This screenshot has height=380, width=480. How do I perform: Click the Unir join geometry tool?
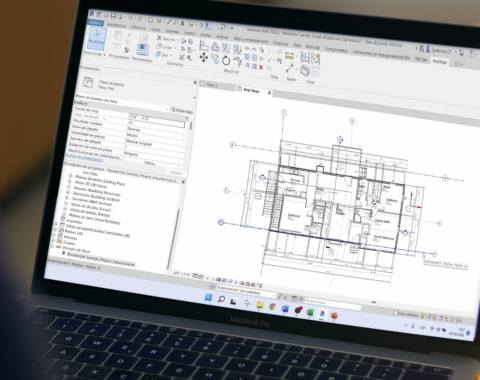pos(164,55)
